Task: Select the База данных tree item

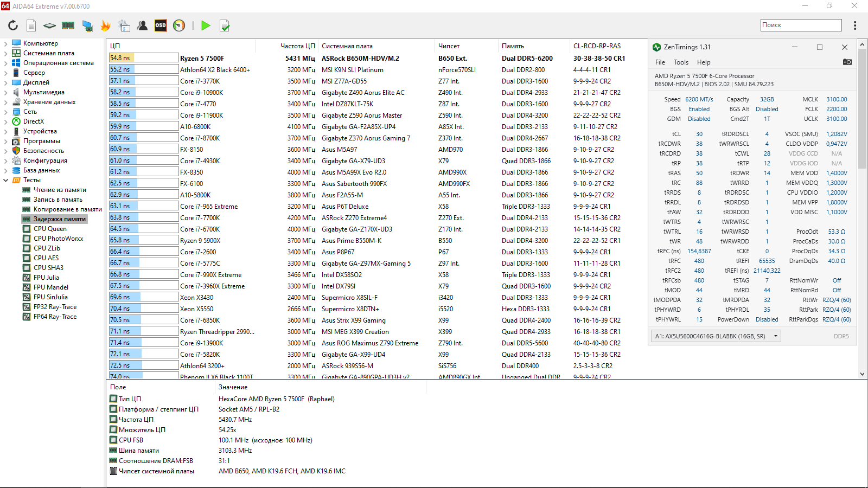Action: 41,170
